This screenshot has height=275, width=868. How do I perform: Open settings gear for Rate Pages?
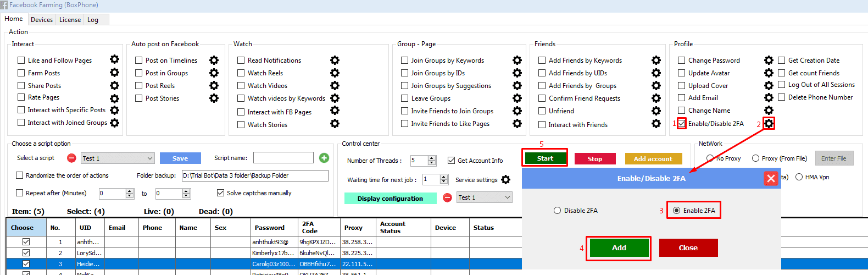tap(114, 98)
